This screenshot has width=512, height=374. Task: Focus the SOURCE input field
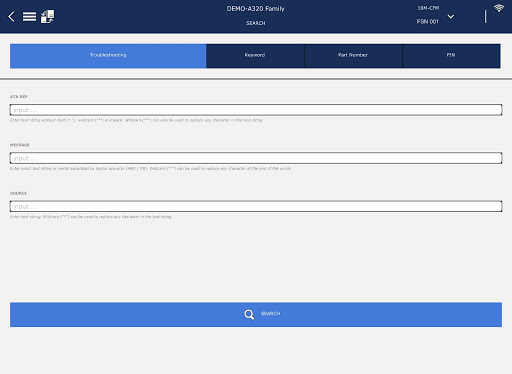coord(256,206)
